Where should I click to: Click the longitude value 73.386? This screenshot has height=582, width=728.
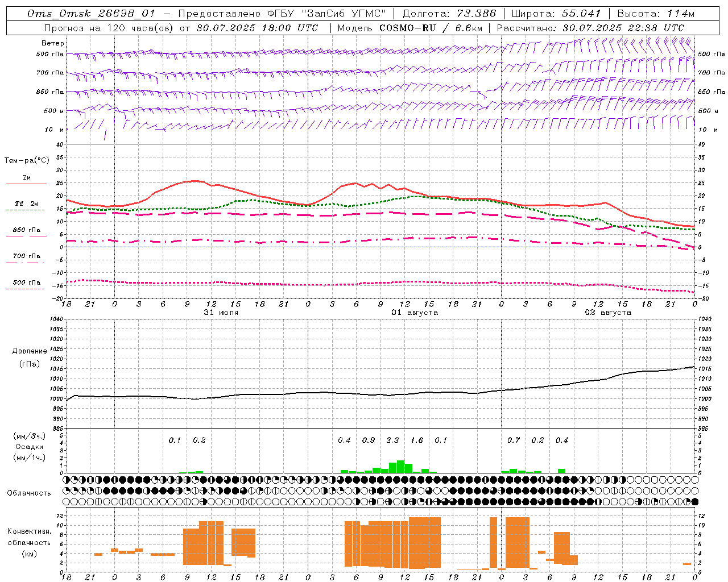point(476,14)
